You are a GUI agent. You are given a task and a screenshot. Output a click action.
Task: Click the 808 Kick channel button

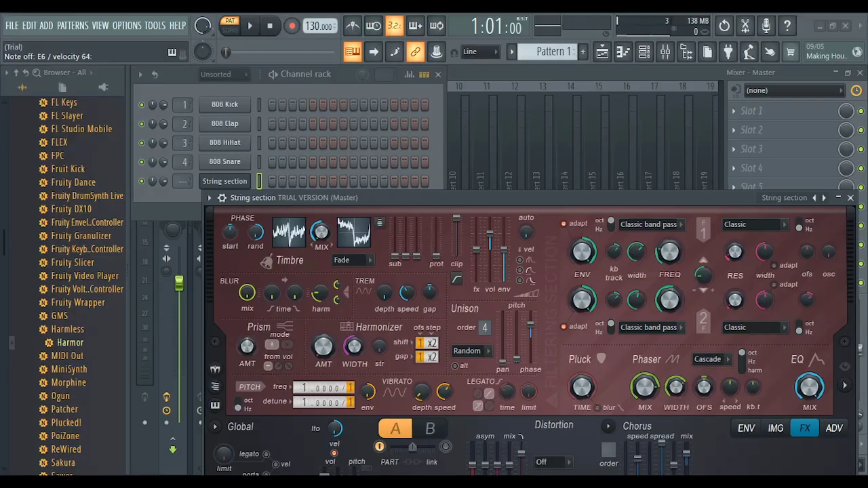click(224, 105)
